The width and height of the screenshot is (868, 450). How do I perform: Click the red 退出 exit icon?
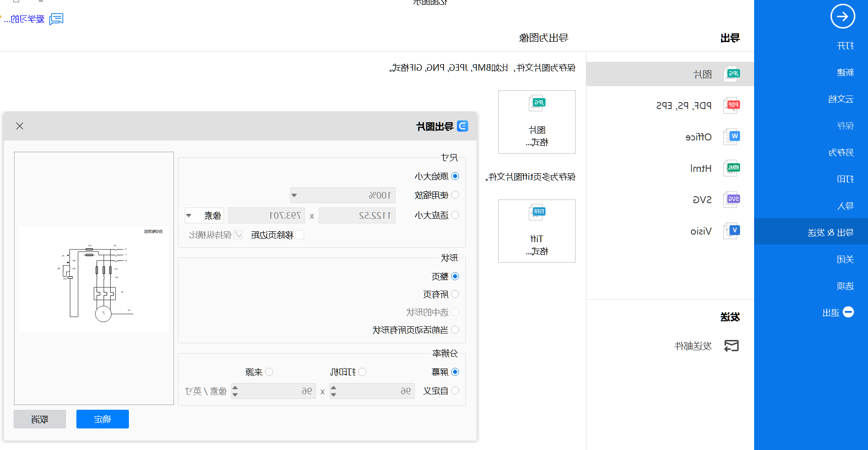(848, 312)
